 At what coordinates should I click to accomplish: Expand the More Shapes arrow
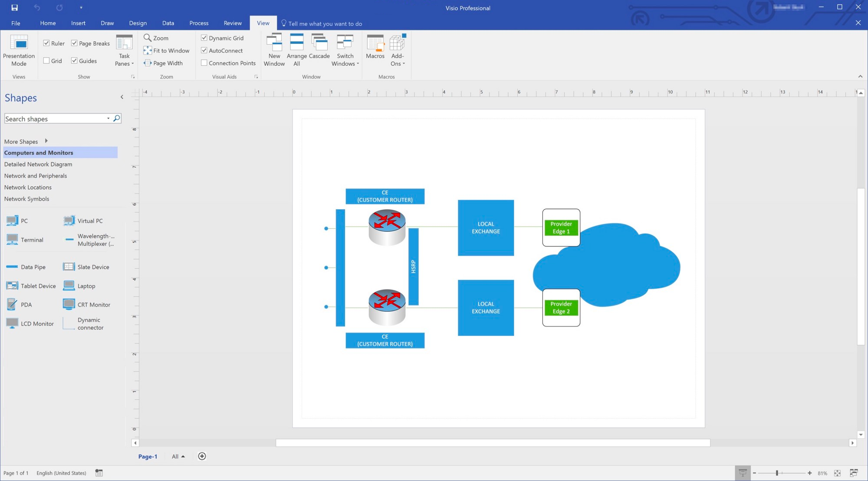[x=46, y=141]
